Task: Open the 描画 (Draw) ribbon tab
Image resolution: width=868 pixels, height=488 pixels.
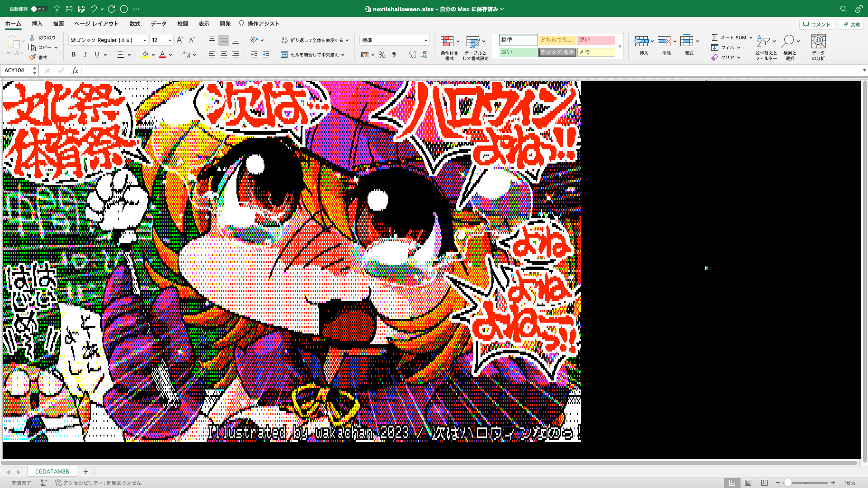Action: point(58,23)
